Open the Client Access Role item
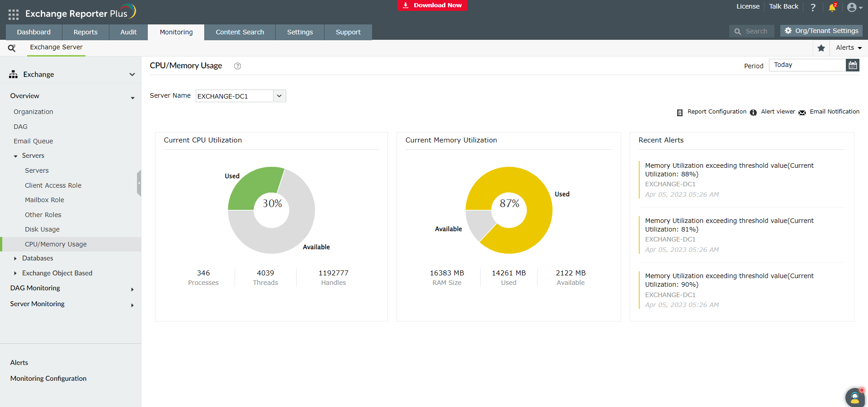Viewport: 868px width, 407px height. [53, 185]
